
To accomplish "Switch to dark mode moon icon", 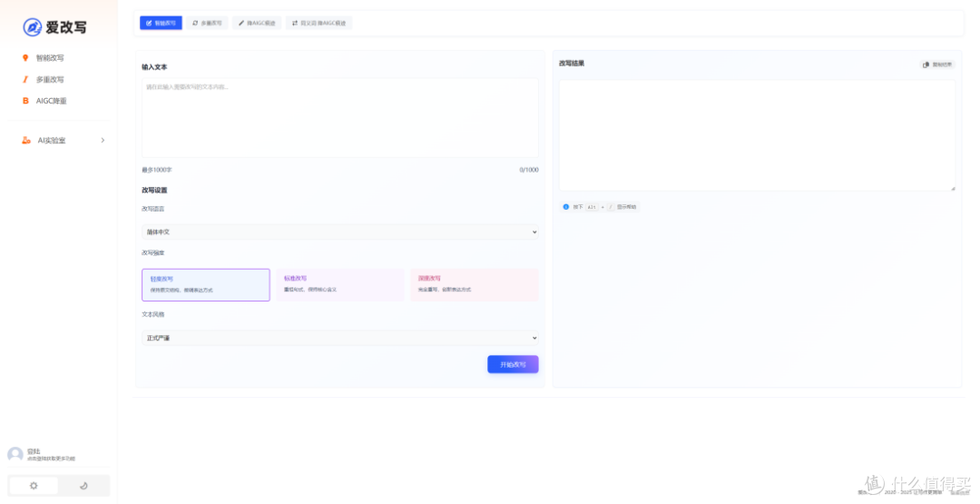I will 83,486.
